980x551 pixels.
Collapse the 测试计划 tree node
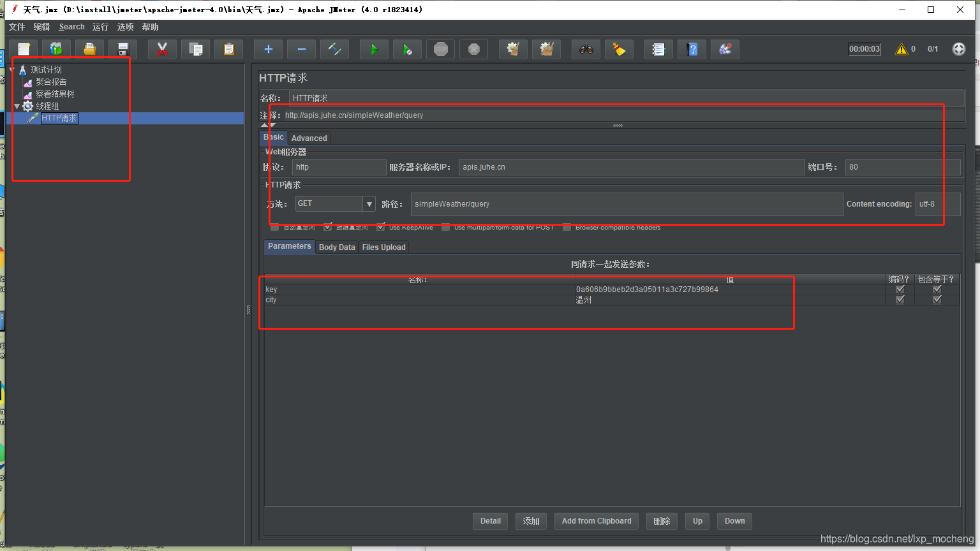(x=12, y=70)
